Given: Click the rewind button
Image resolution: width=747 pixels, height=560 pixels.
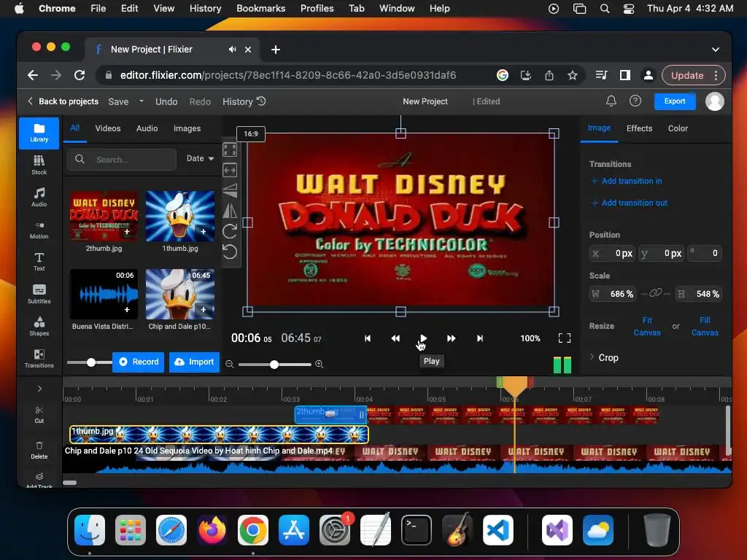Looking at the screenshot, I should click(x=395, y=338).
